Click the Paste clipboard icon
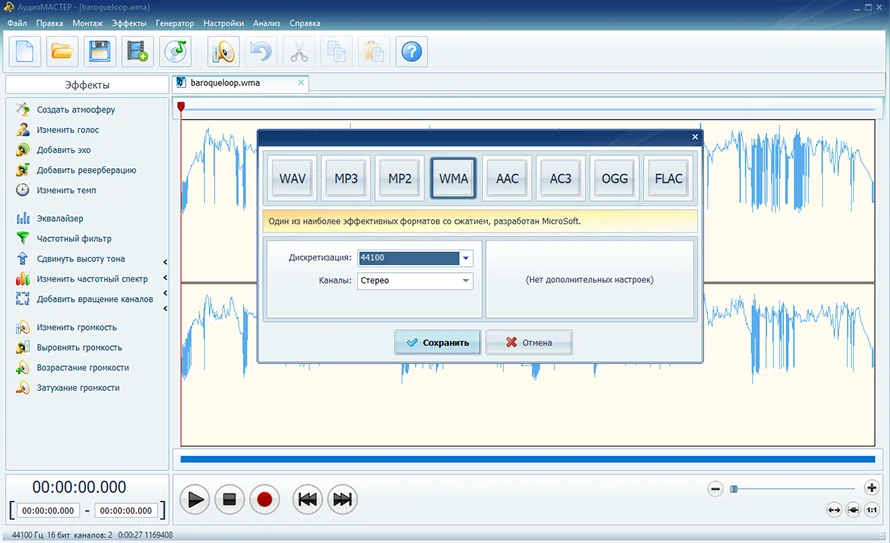Viewport: 890px width, 543px height. (373, 52)
